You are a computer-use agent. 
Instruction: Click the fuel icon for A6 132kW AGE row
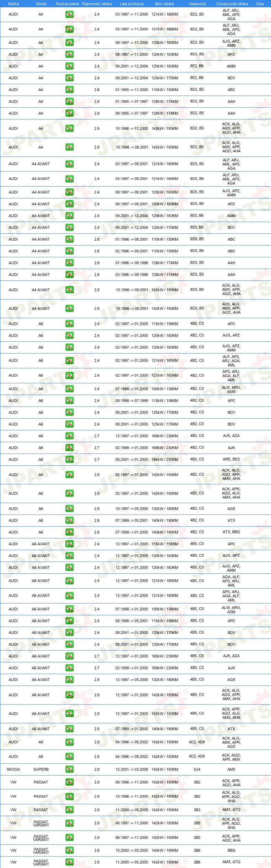click(x=69, y=509)
